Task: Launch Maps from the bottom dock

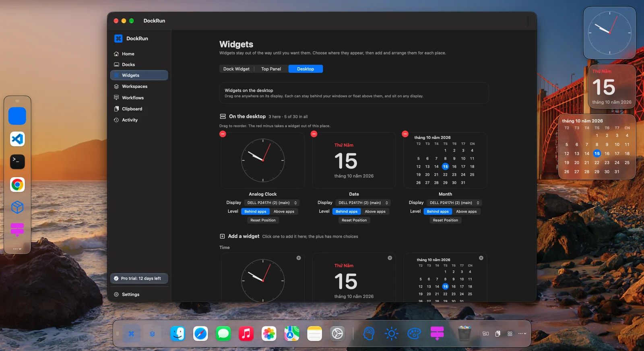Action: click(292, 333)
